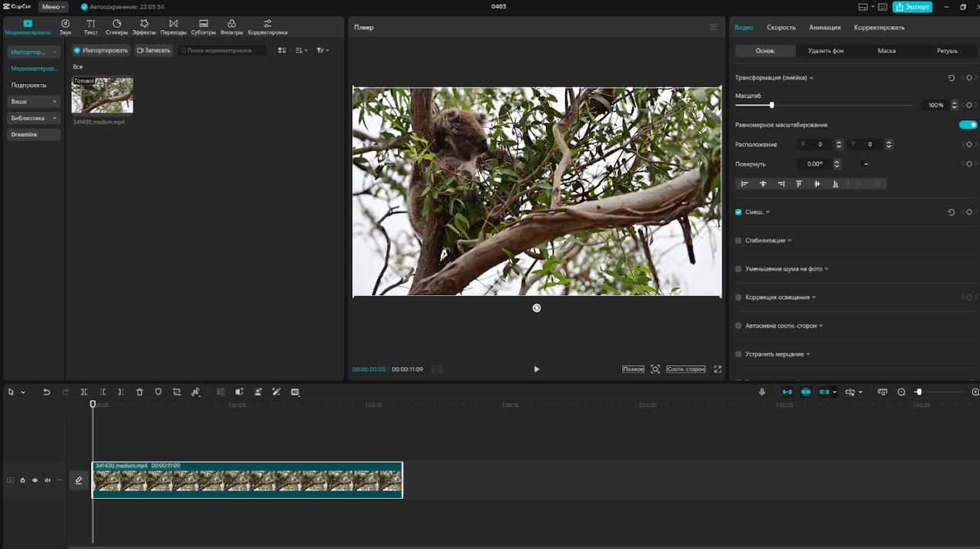Click the undo arrow in timeline toolbar
Image resolution: width=980 pixels, height=549 pixels.
click(x=46, y=392)
